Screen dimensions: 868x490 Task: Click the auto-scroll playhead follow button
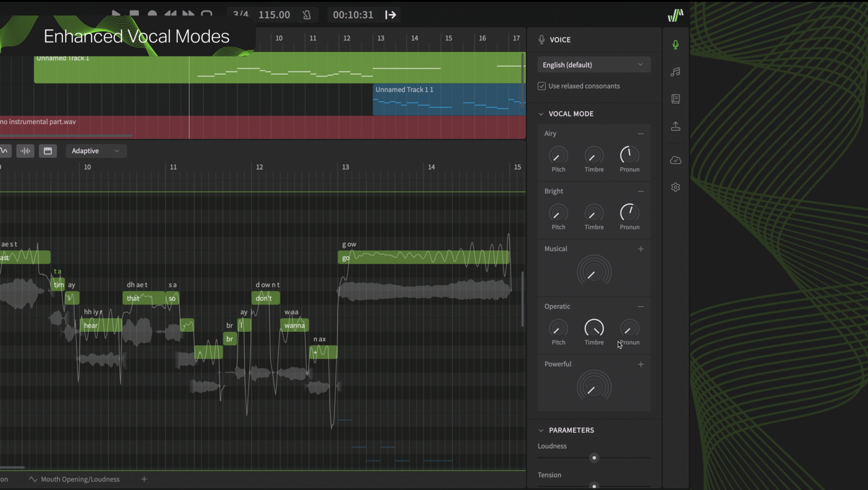(x=391, y=15)
